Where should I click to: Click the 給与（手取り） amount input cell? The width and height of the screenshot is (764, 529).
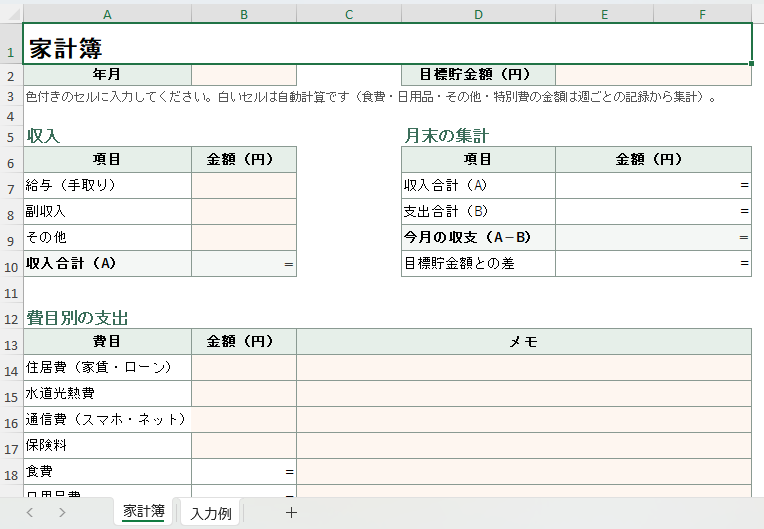pyautogui.click(x=244, y=186)
